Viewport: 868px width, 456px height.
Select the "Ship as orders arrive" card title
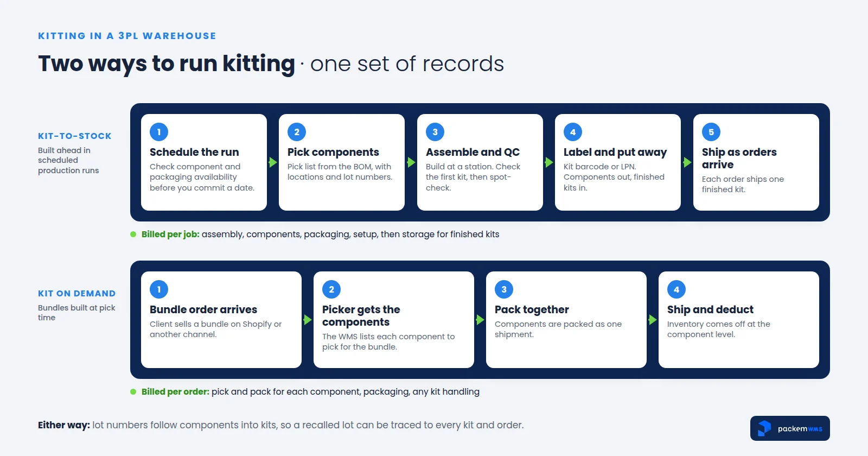pyautogui.click(x=739, y=158)
